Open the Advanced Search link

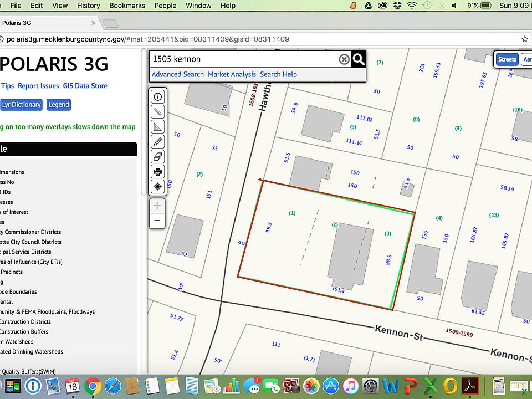pos(177,74)
